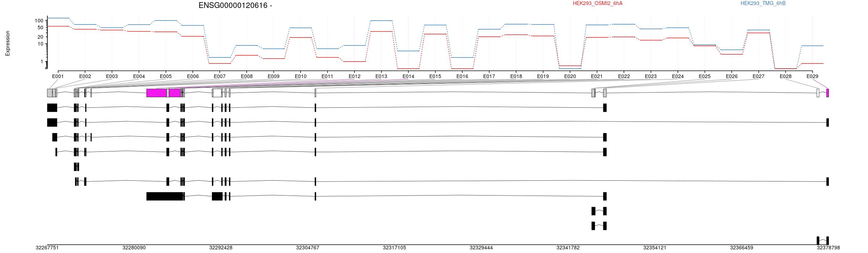
Task: Click y-axis tick value 10
Action: tap(41, 44)
